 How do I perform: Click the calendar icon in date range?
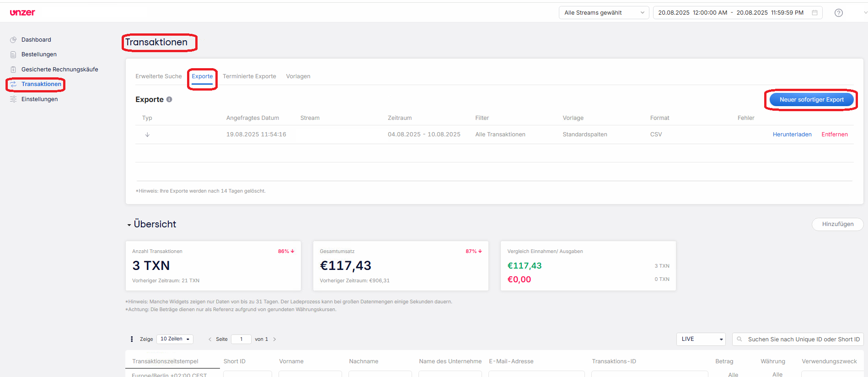tap(814, 13)
